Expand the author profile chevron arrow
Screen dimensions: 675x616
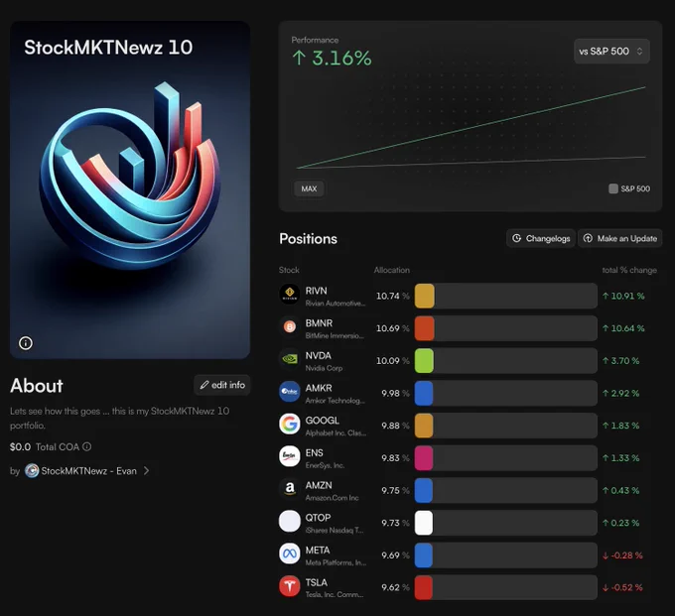click(146, 471)
